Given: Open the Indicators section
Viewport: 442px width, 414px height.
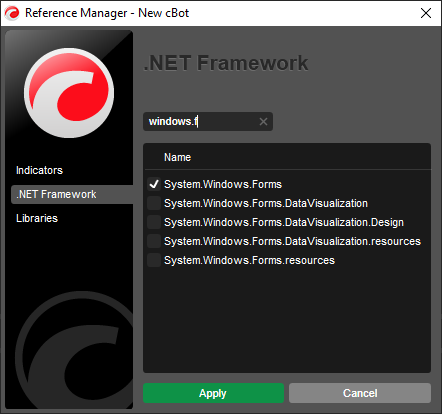Looking at the screenshot, I should 39,170.
